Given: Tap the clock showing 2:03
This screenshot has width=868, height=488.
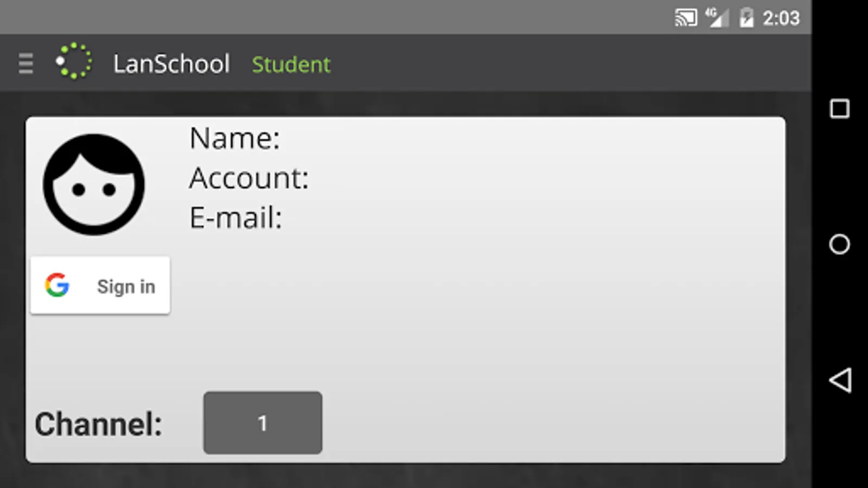Looking at the screenshot, I should click(x=781, y=18).
